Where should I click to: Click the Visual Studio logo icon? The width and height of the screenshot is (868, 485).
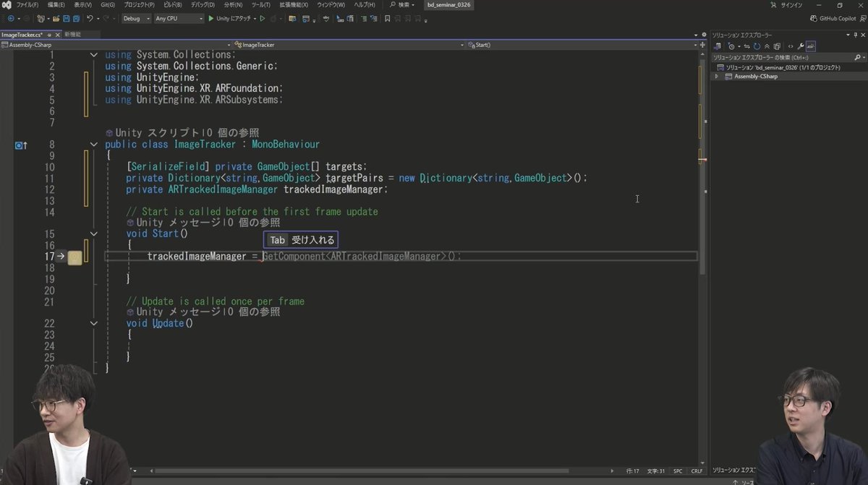point(6,5)
